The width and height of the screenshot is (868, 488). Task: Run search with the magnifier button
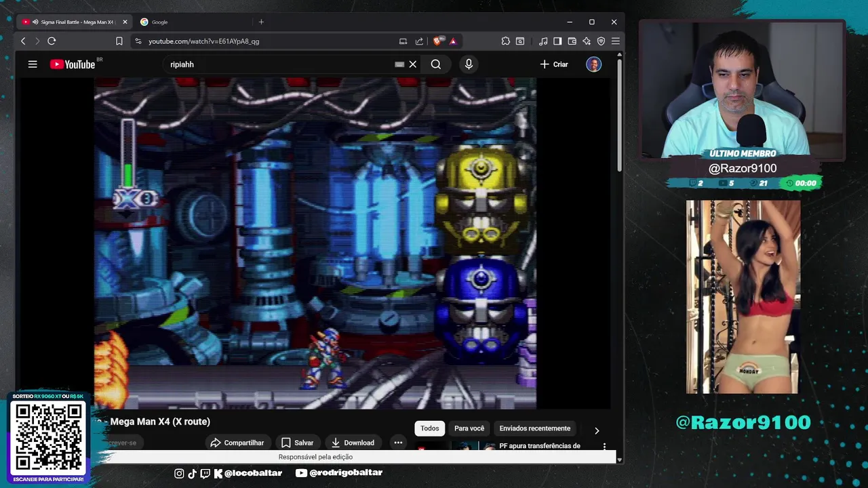tap(436, 64)
